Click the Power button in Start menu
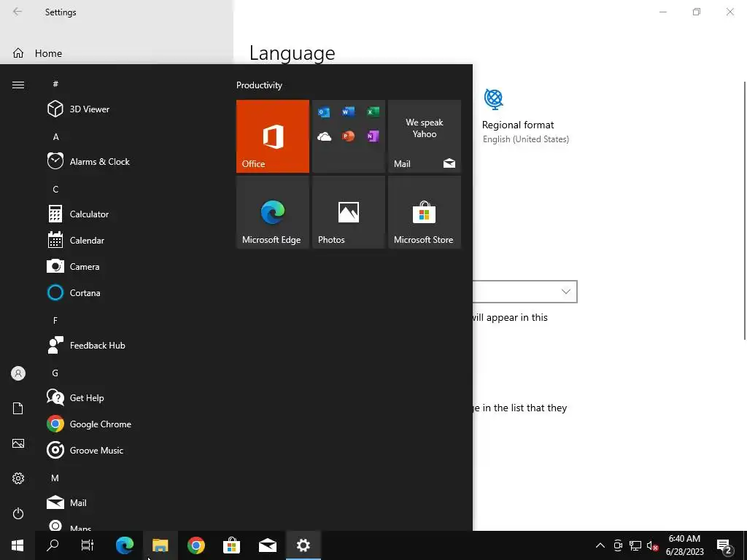The image size is (747, 560). coord(18,513)
